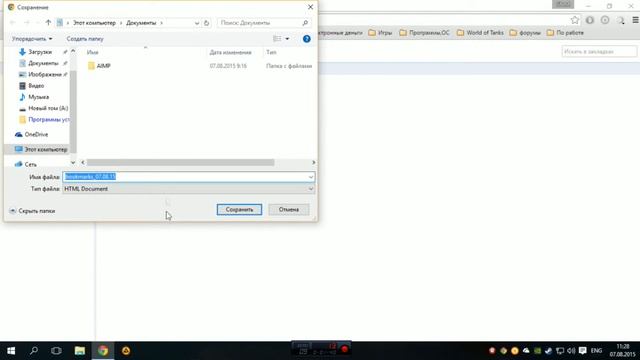This screenshot has width=640, height=360.
Task: Select OneDrive in the navigation pane
Action: tap(36, 134)
